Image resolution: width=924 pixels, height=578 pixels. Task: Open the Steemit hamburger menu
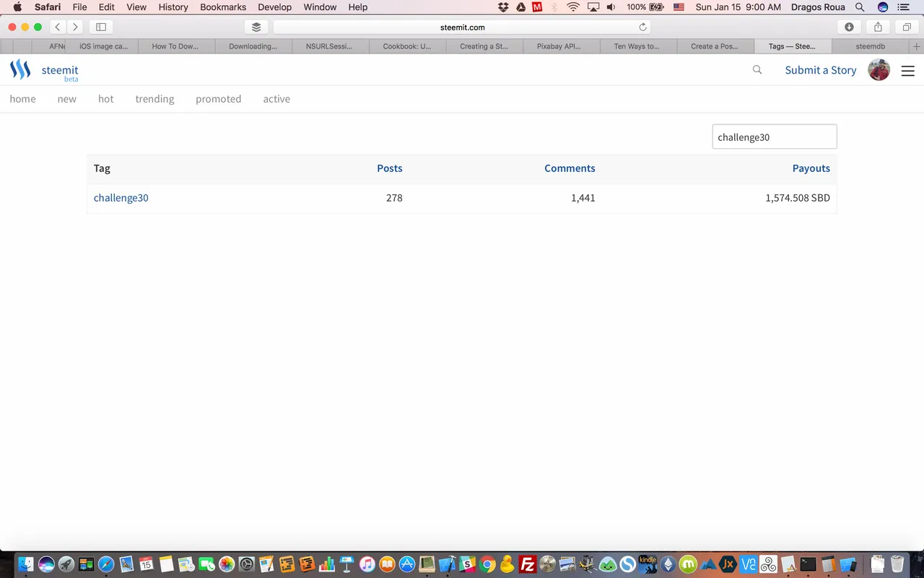[908, 71]
